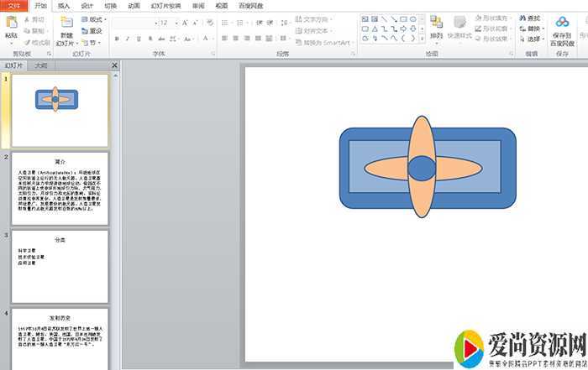588x370 pixels.
Task: Expand the font size dropdown
Action: 175,23
